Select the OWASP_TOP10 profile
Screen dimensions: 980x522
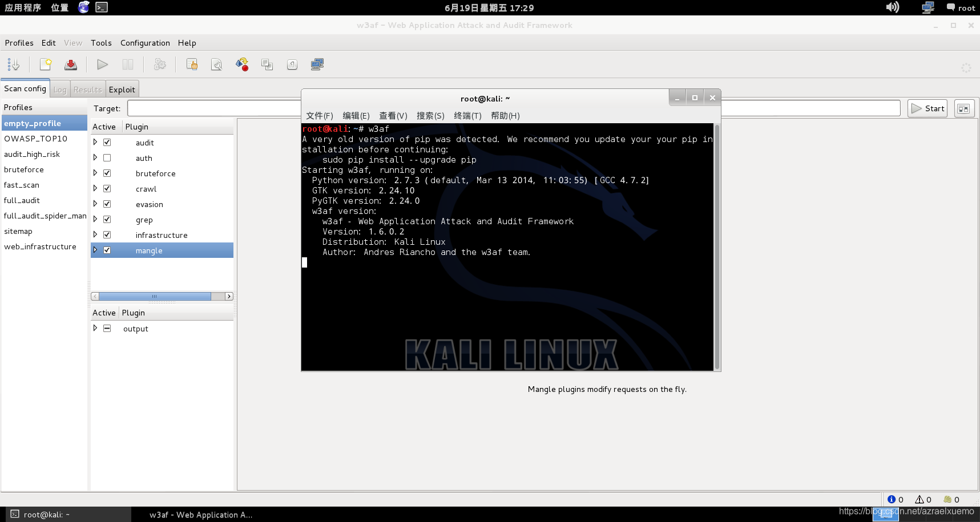pyautogui.click(x=36, y=138)
